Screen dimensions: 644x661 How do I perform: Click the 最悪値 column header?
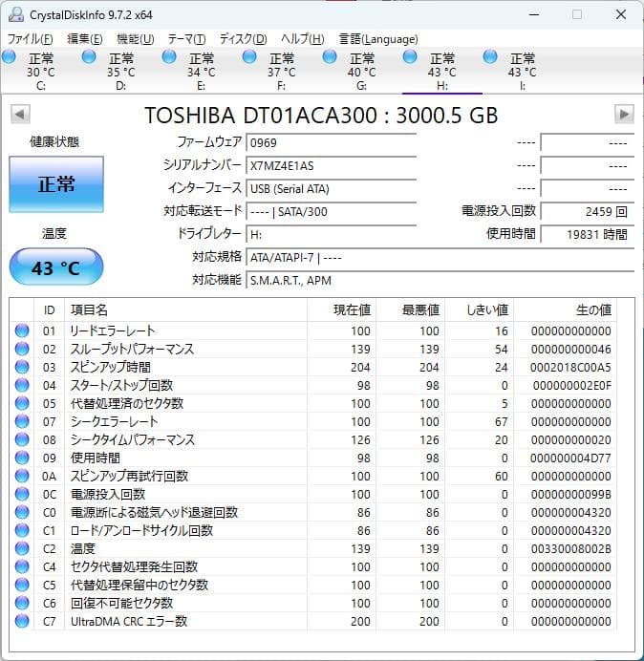click(x=410, y=310)
